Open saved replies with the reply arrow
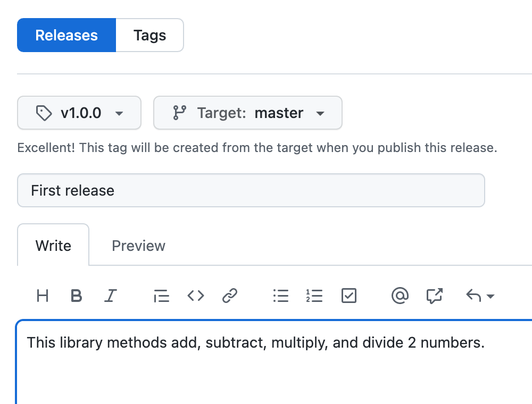 tap(480, 296)
